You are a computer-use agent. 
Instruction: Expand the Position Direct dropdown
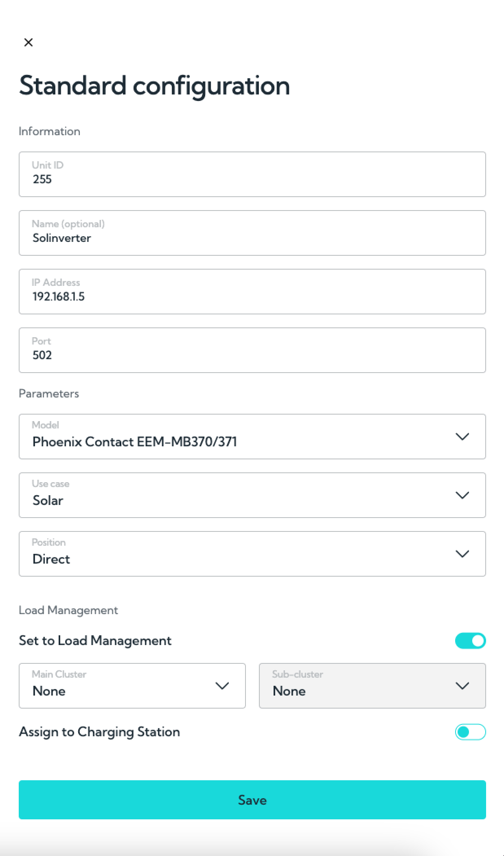click(252, 554)
